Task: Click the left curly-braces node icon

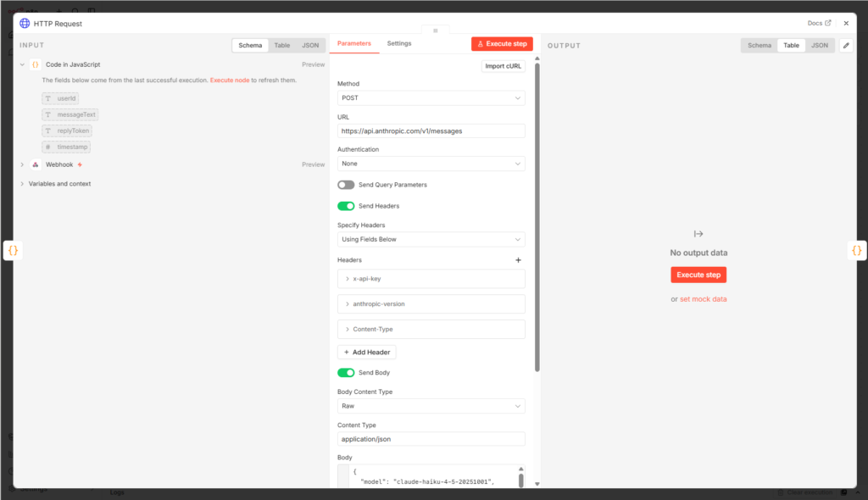Action: (x=13, y=250)
